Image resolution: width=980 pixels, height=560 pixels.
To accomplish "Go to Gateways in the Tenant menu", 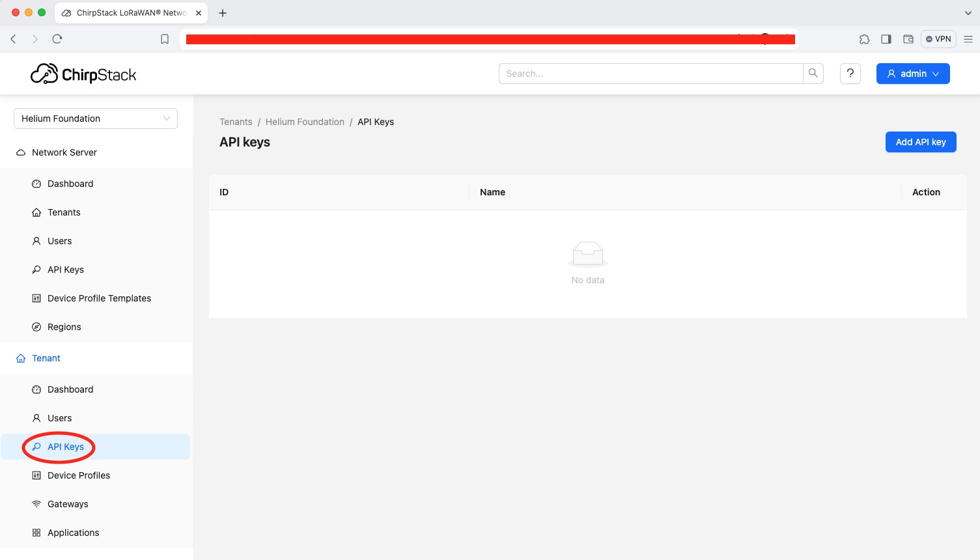I will [68, 504].
